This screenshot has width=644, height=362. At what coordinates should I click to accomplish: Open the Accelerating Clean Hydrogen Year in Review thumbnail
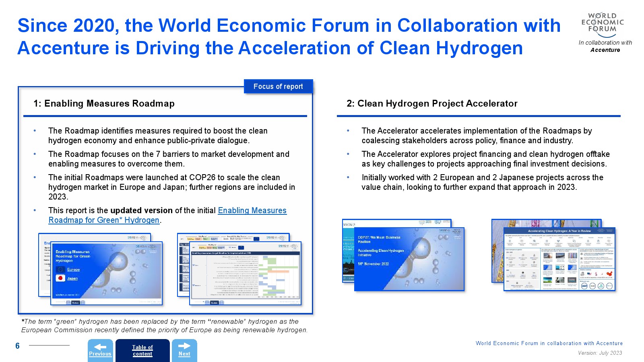[559, 259]
